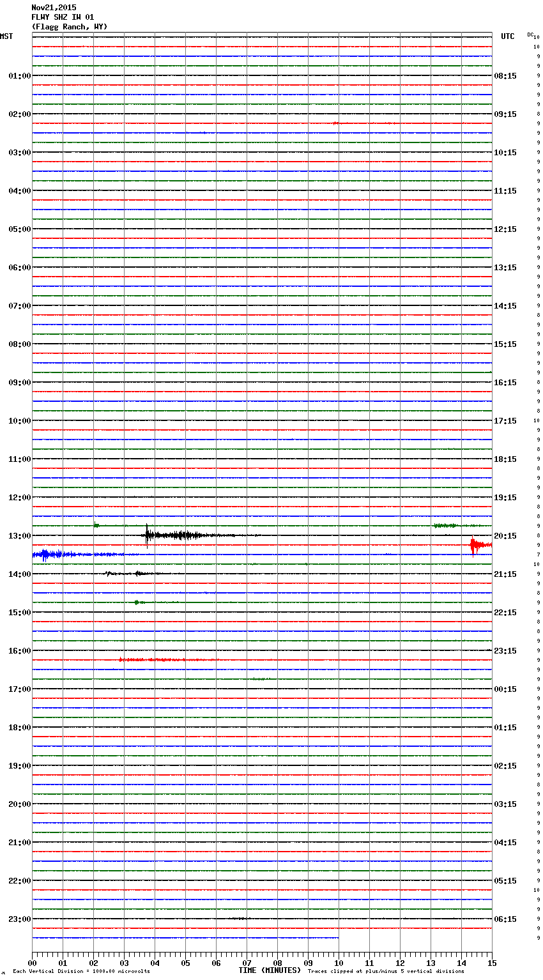Click the 11:15 UTC time label
This screenshot has width=543, height=980.
505,191
